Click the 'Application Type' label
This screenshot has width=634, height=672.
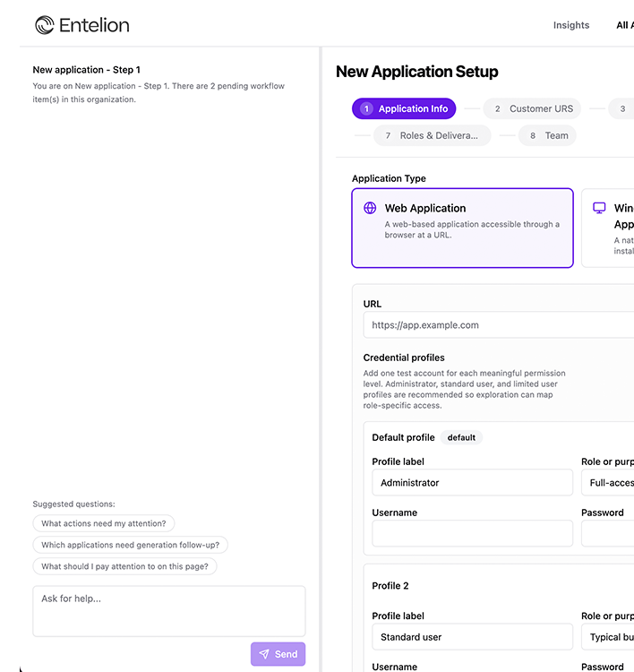389,178
